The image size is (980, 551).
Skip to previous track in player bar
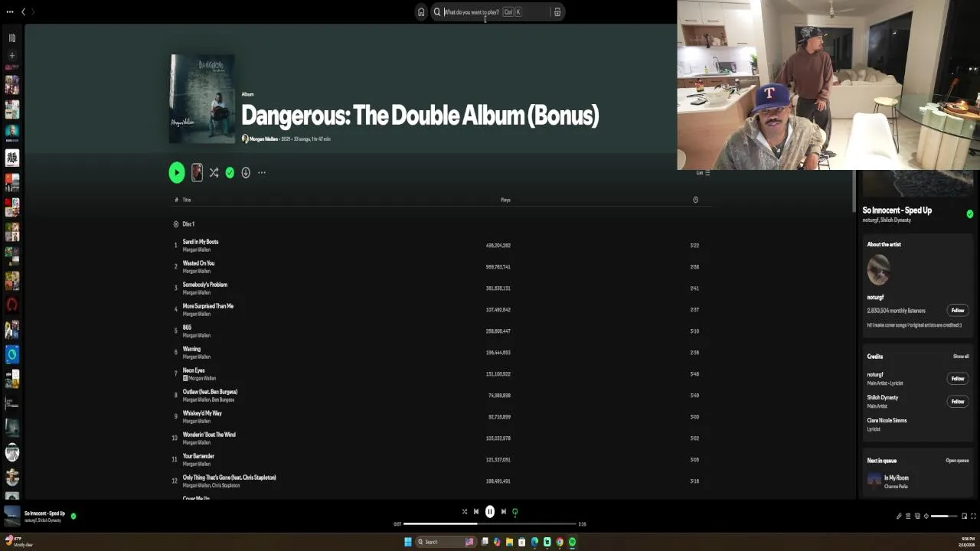pyautogui.click(x=476, y=512)
